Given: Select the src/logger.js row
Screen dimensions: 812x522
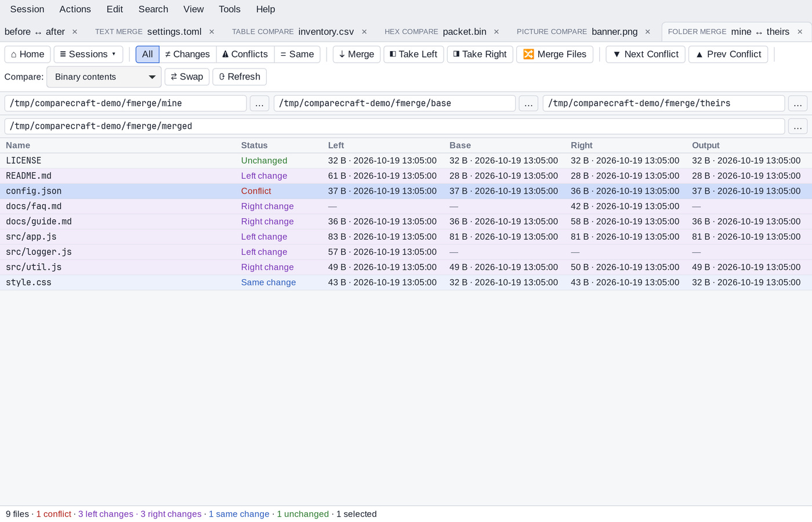Looking at the screenshot, I should (406, 252).
